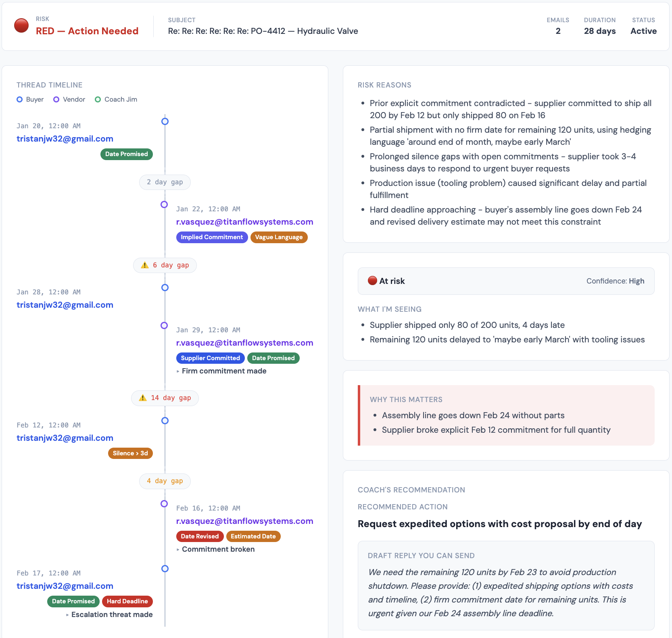Select the Jan 20 timeline node marker
672x638 pixels.
point(165,121)
